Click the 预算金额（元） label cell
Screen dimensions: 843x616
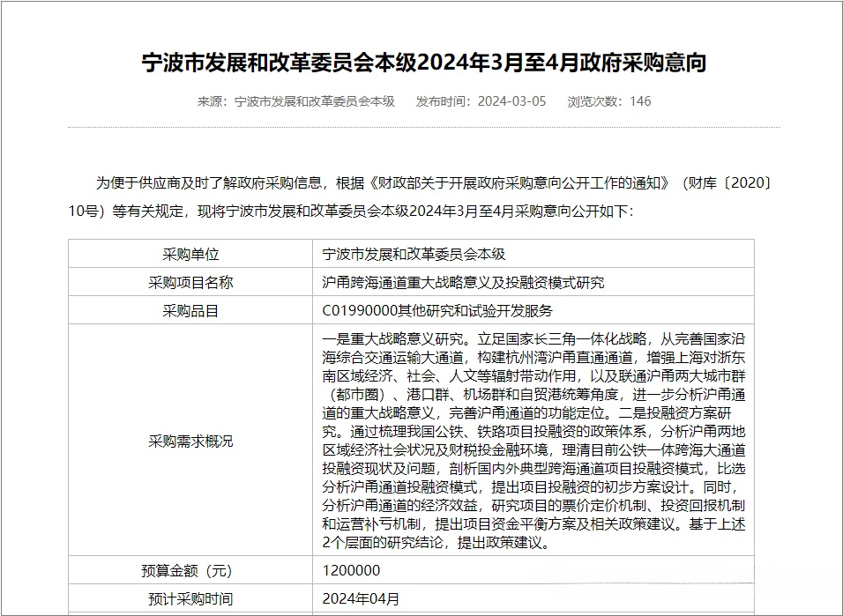pos(190,570)
